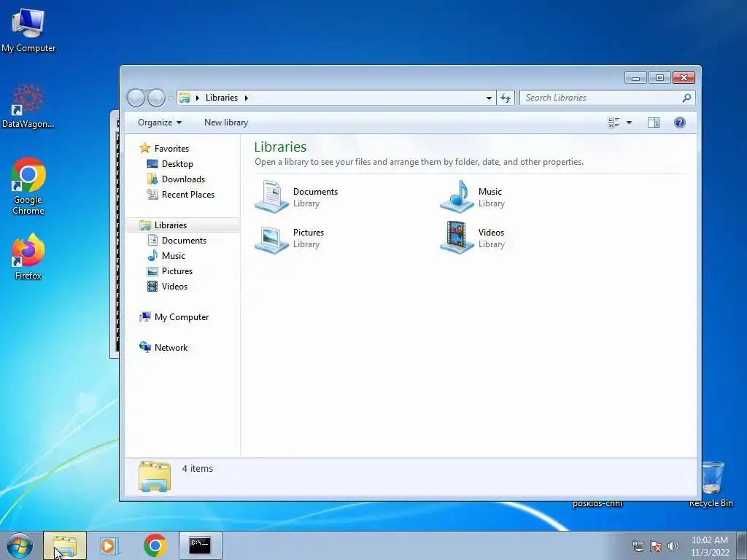Click Libraries folder icon in details pane
Viewport: 747px width, 560px height.
[155, 476]
